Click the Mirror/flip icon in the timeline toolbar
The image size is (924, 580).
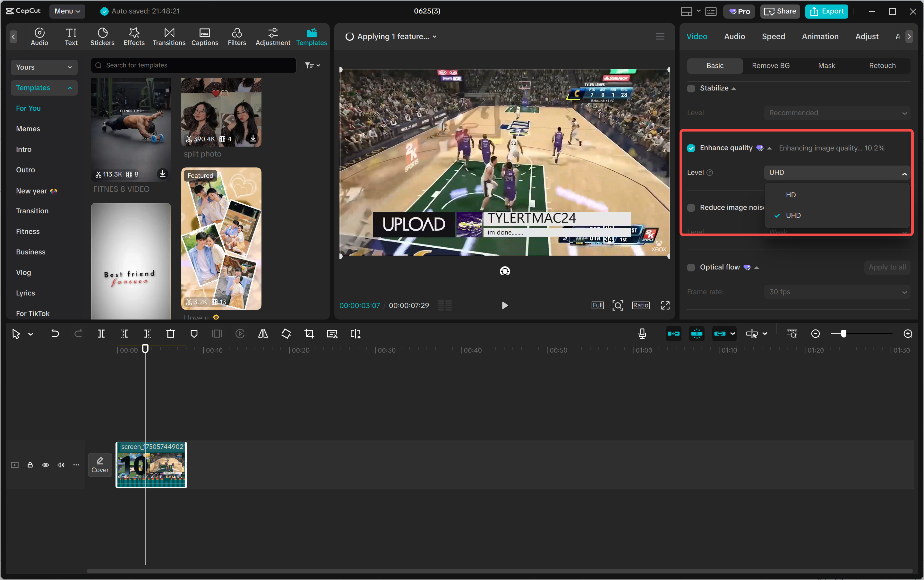coord(263,334)
